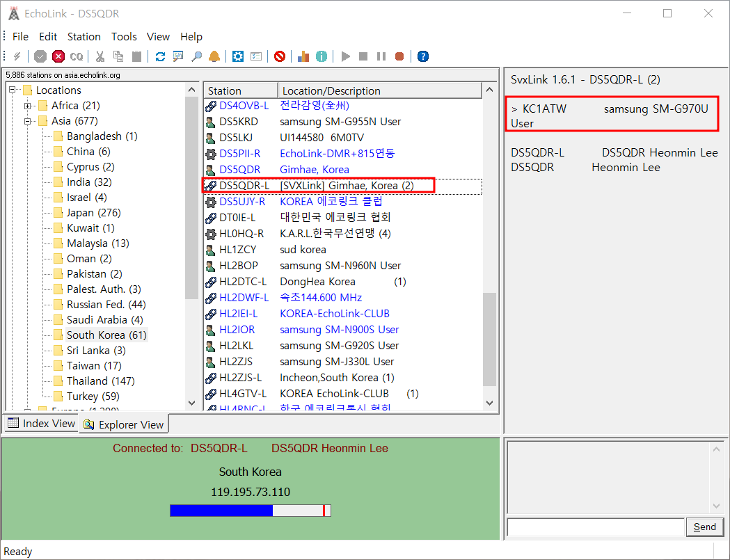Select station DS4OVB-L in the list
This screenshot has width=730, height=560.
342,106
